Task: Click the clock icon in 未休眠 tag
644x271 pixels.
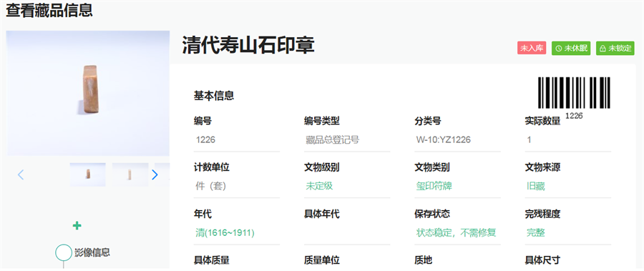Action: tap(558, 49)
